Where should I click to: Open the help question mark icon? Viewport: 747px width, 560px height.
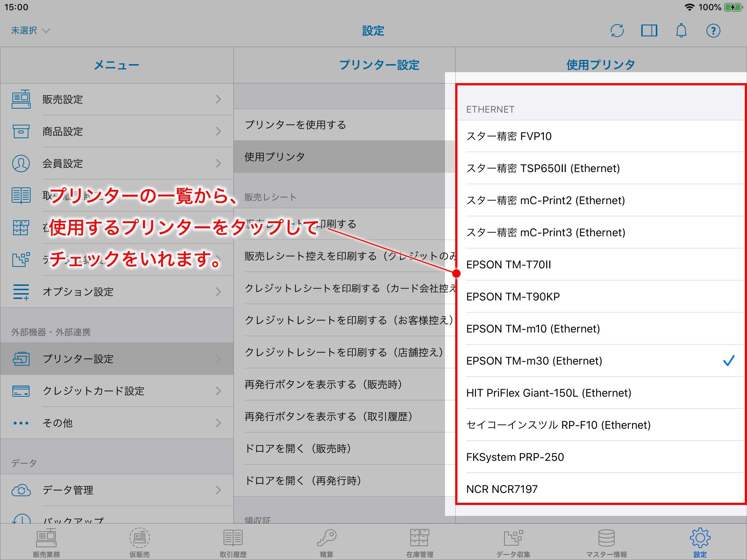713,31
